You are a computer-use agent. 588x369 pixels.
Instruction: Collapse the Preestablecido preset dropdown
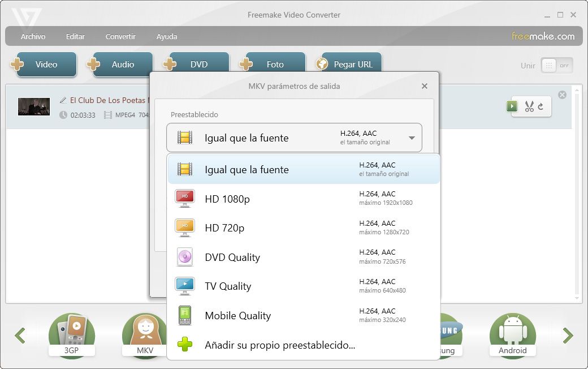pos(412,138)
